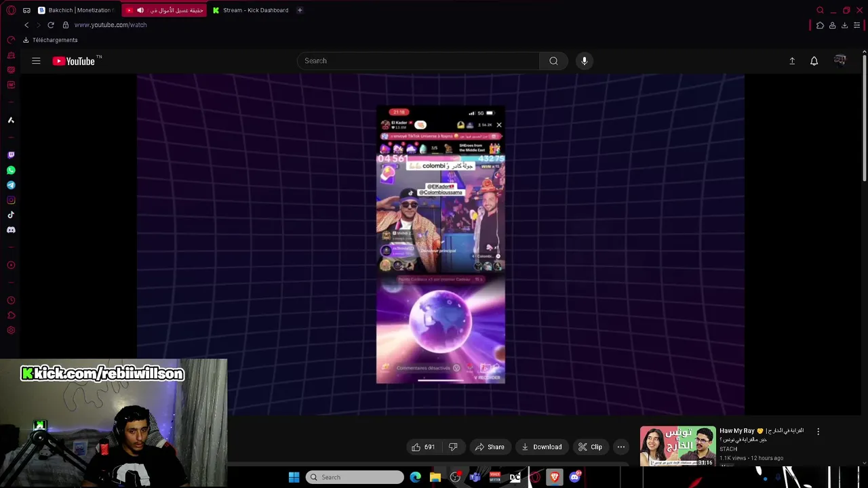868x488 pixels.
Task: Open STACH channel name link
Action: [728, 449]
